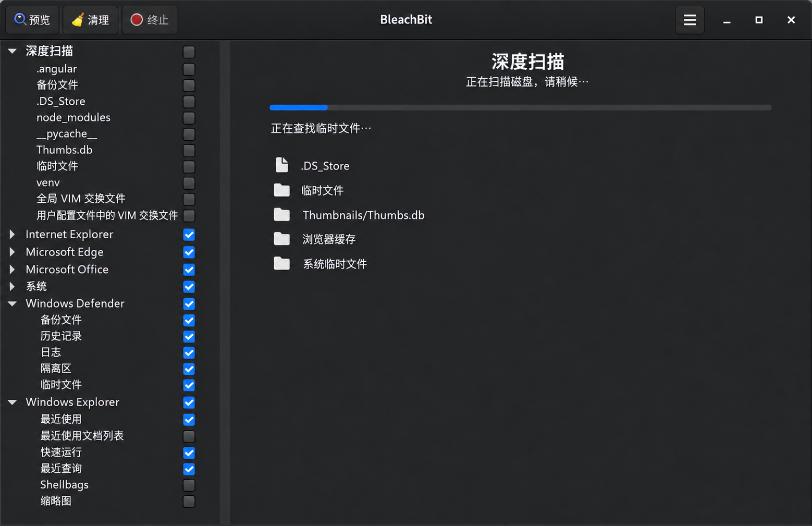Collapse the Windows Explorer group
The image size is (812, 526).
click(12, 402)
